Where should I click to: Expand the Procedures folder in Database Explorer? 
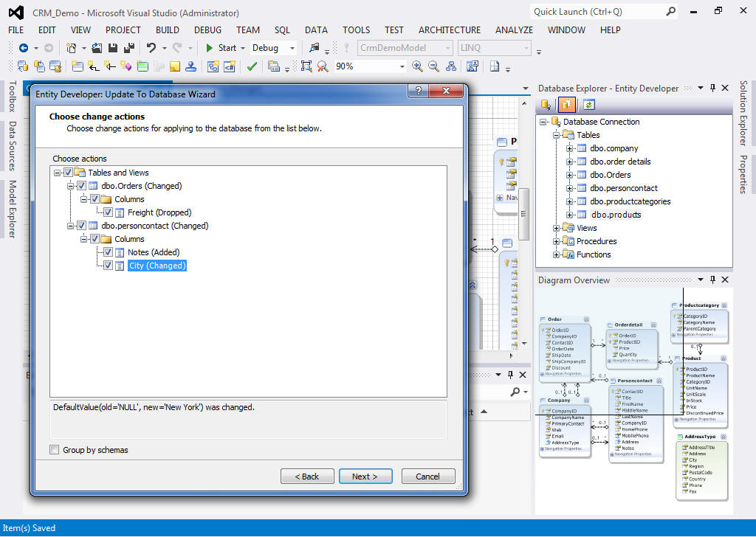557,241
